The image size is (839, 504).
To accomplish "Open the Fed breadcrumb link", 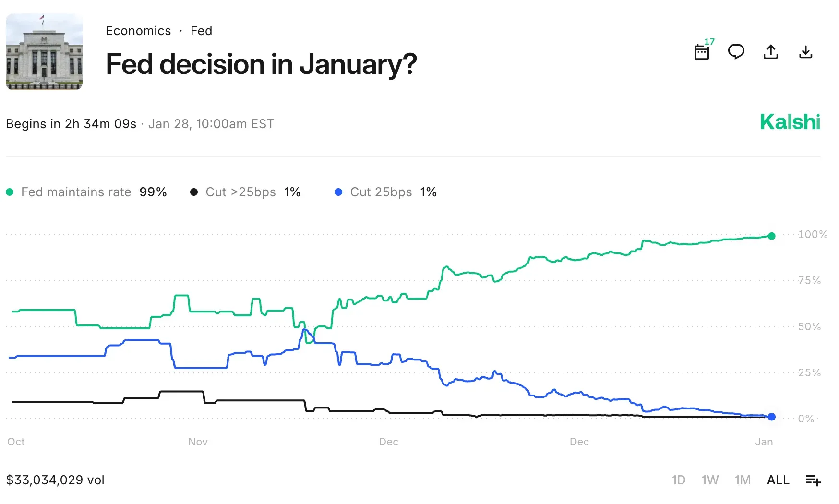I will click(x=201, y=31).
